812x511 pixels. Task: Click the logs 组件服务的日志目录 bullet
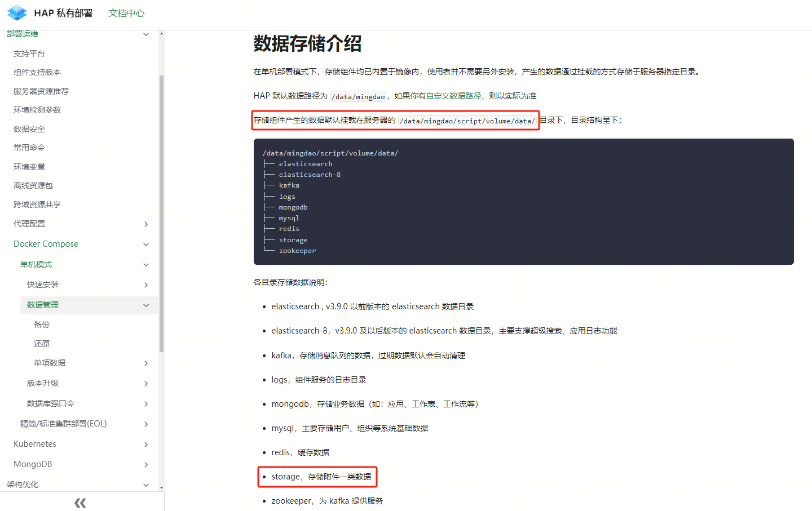click(319, 380)
